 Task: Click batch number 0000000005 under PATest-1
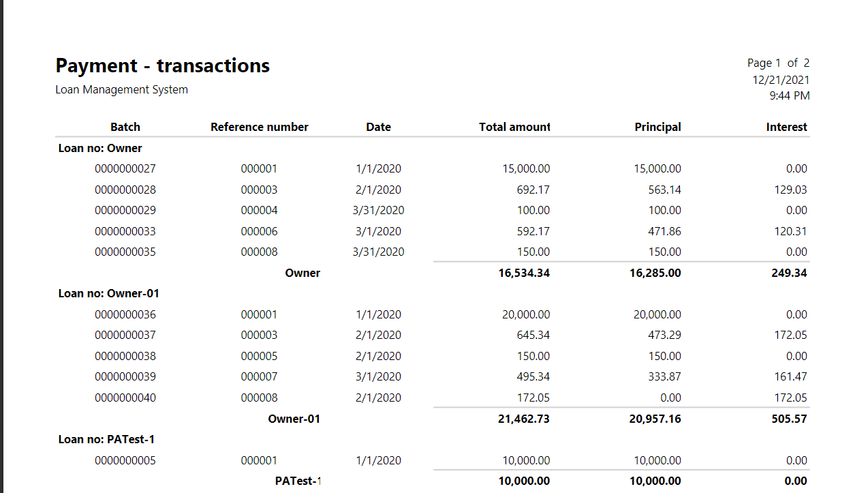tap(125, 460)
